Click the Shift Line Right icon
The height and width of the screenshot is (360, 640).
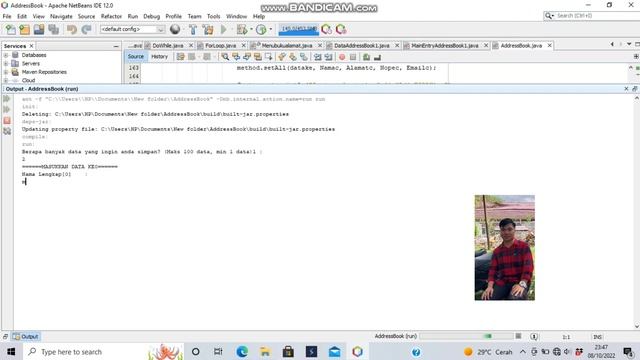point(328,57)
